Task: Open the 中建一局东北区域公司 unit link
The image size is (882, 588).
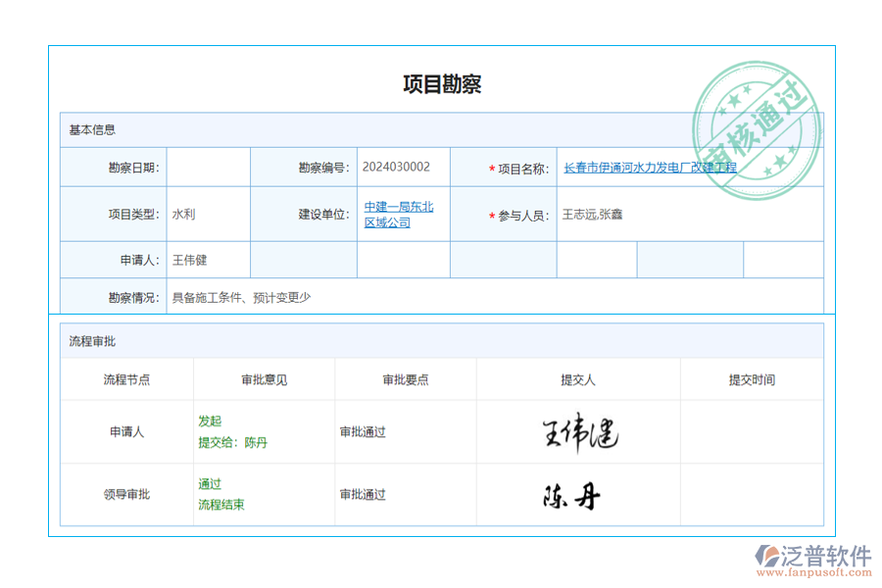Action: pos(395,213)
